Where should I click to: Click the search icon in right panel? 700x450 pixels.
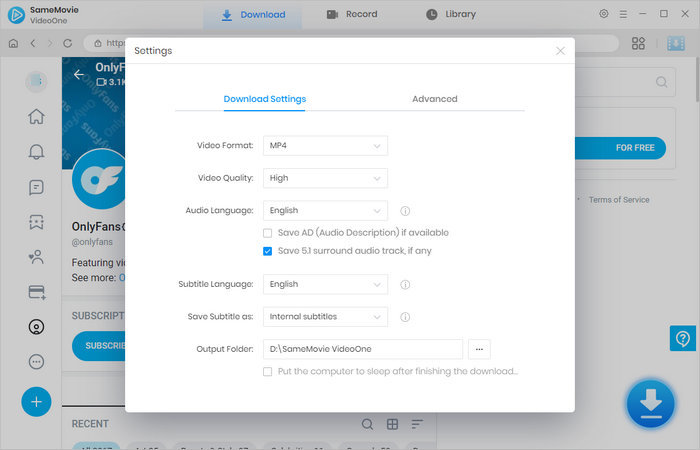pyautogui.click(x=662, y=82)
